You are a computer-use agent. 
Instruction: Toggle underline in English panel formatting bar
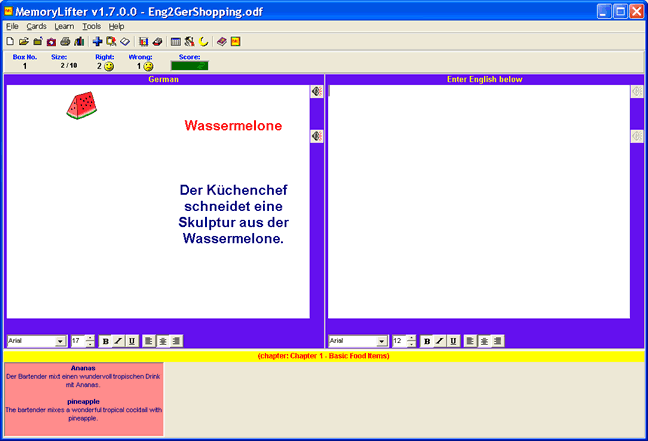[453, 341]
